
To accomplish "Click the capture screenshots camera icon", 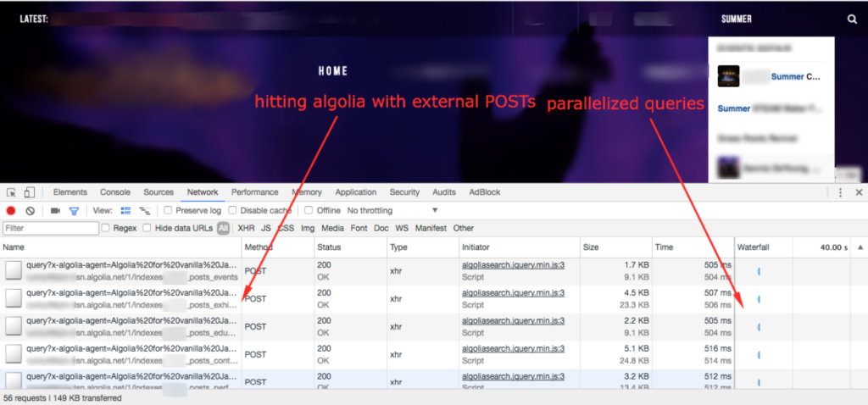I will point(55,211).
